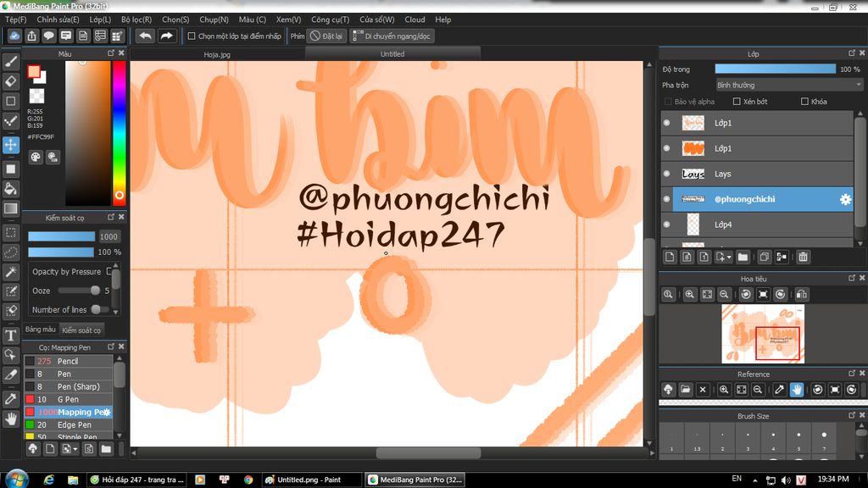Choose the Pencil brush
Viewport: 868px width, 488px height.
68,361
